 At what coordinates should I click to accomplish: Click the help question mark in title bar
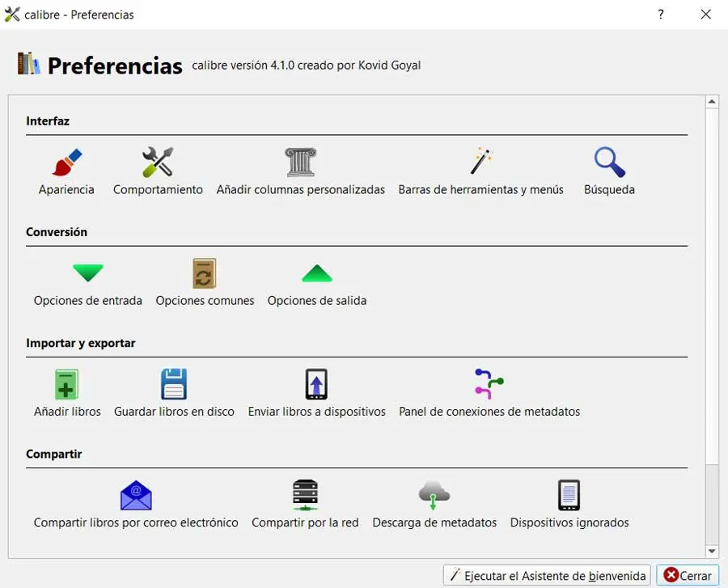pos(661,15)
